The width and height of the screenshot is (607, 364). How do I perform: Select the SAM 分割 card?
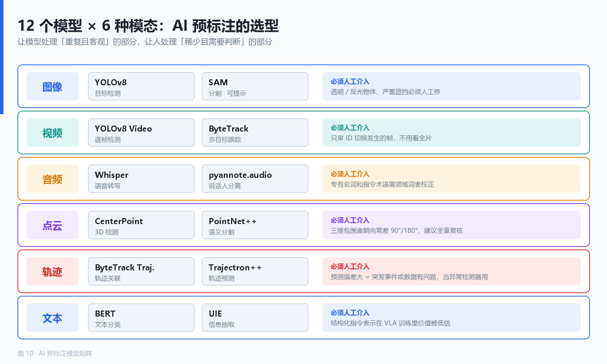(x=255, y=86)
